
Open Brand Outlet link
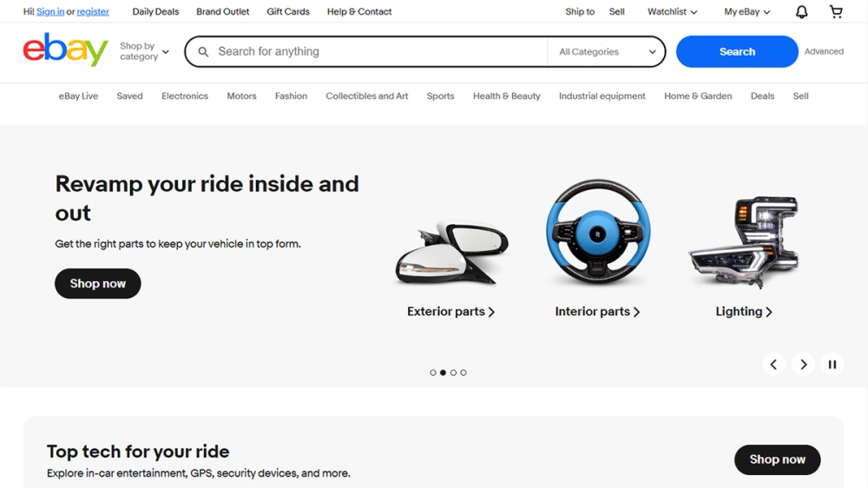[x=222, y=11]
